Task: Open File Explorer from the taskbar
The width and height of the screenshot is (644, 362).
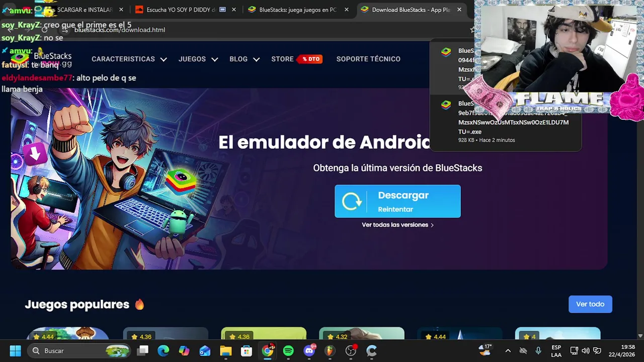Action: tap(225, 351)
